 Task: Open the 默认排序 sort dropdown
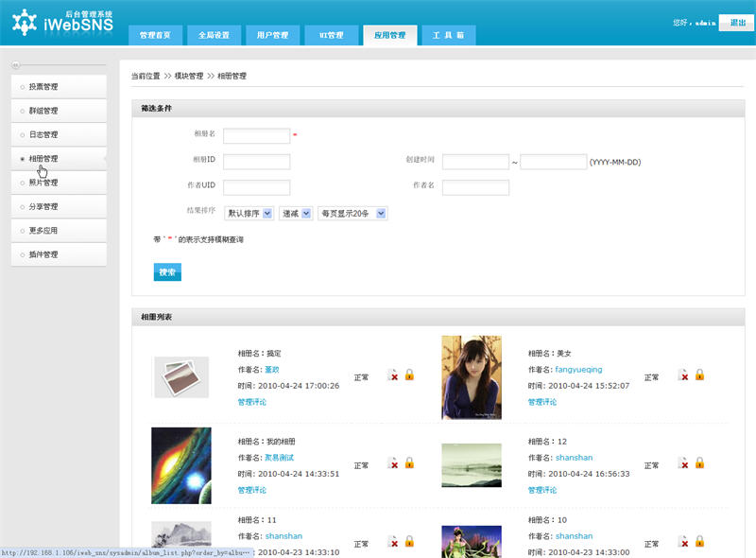(249, 214)
